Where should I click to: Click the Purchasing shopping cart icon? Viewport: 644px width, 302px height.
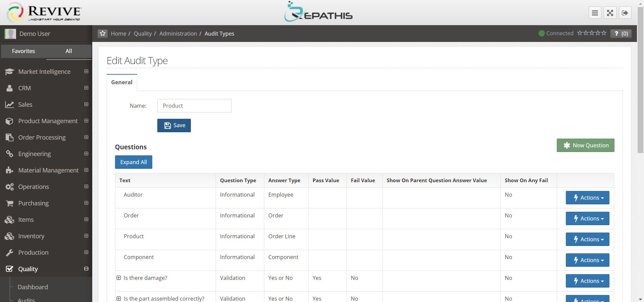tap(9, 203)
